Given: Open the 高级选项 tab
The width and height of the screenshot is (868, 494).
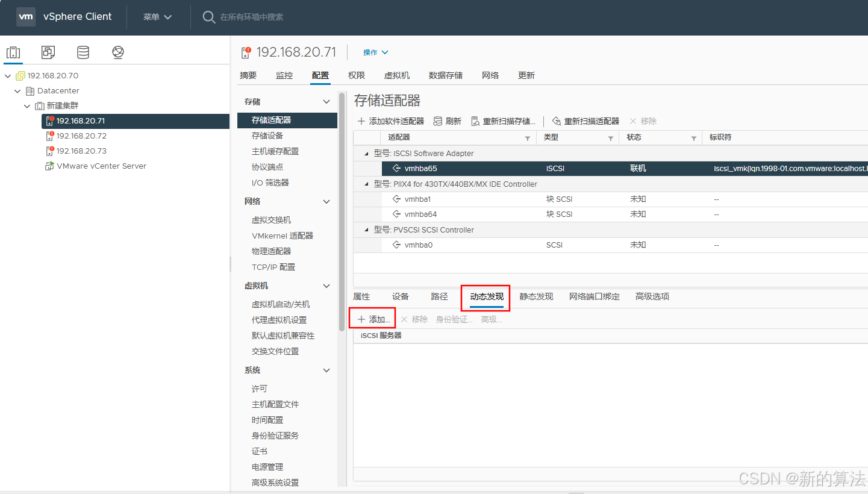Looking at the screenshot, I should pos(652,296).
